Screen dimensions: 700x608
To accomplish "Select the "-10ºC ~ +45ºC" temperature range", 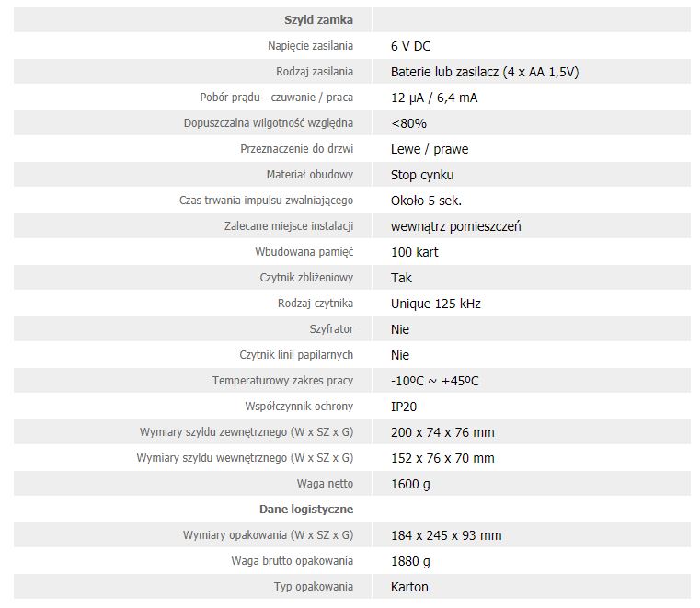I will tap(434, 380).
